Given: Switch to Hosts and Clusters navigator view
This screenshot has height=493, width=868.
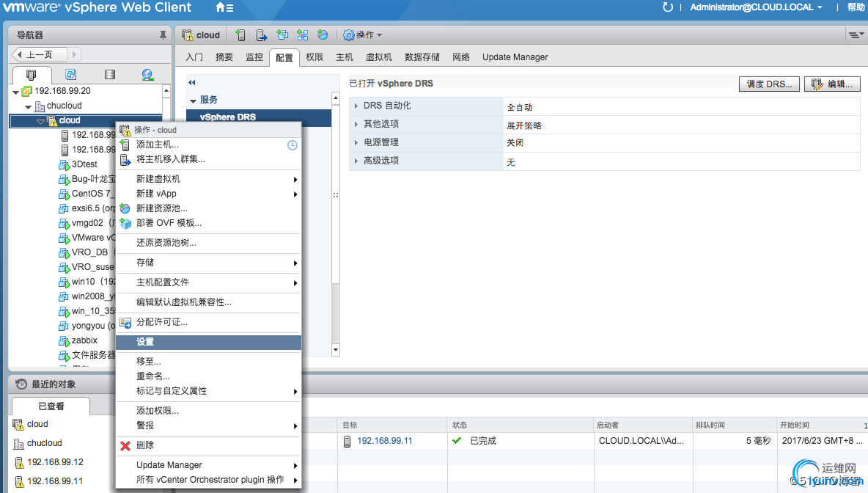Looking at the screenshot, I should [32, 74].
